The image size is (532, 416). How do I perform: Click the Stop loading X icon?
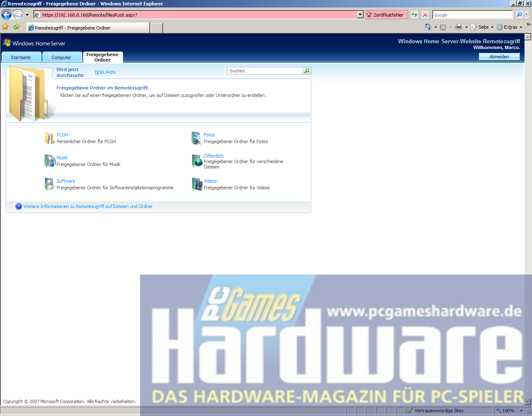pos(425,15)
